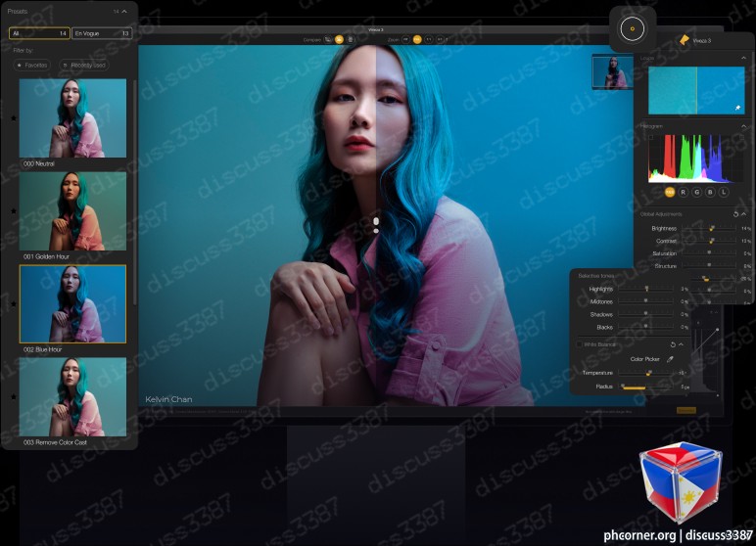Favorite the 002 Blue Hour preset star
The image size is (756, 546).
point(14,304)
